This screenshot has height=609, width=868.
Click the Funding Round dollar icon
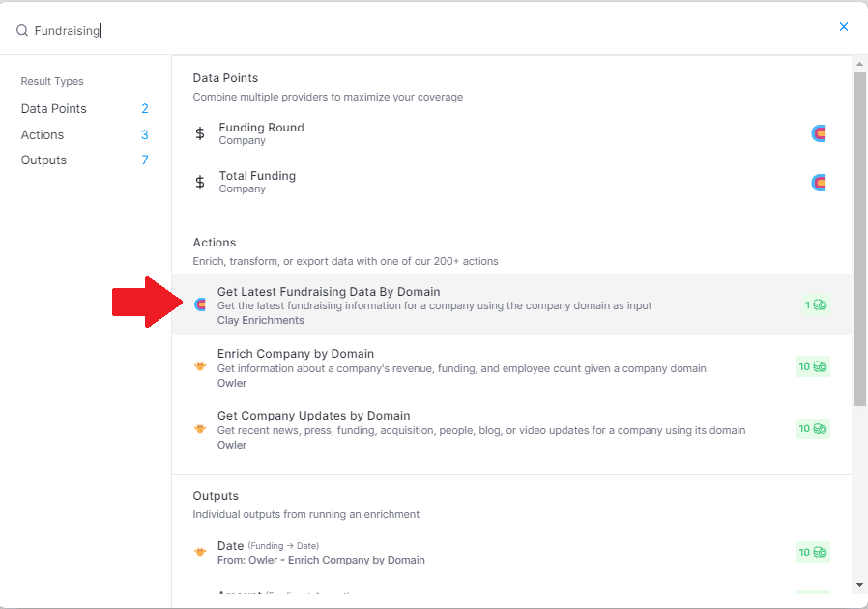tap(200, 133)
